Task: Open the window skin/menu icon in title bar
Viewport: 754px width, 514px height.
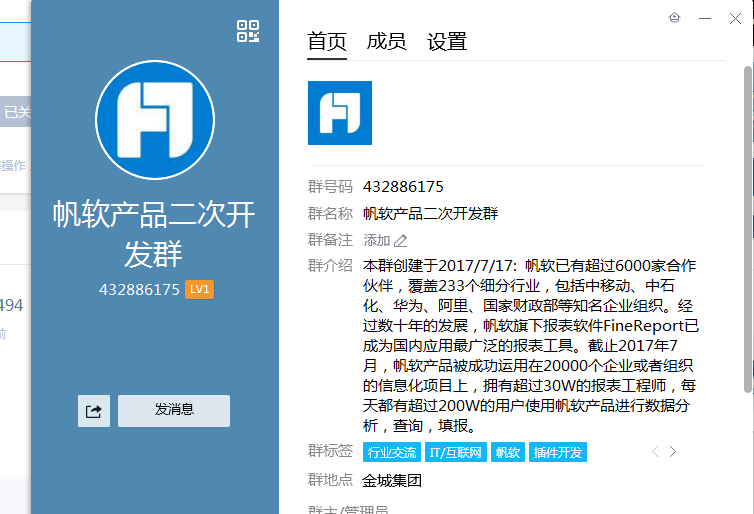Action: click(675, 18)
